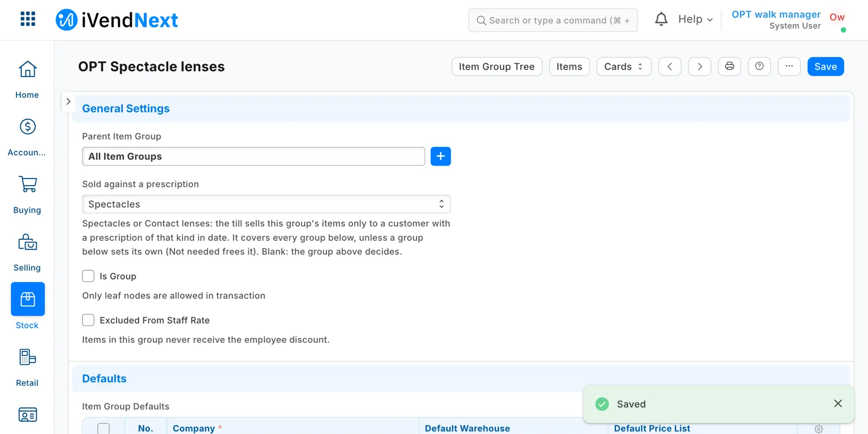Dismiss the Saved notification
Image resolution: width=868 pixels, height=434 pixels.
(x=838, y=404)
